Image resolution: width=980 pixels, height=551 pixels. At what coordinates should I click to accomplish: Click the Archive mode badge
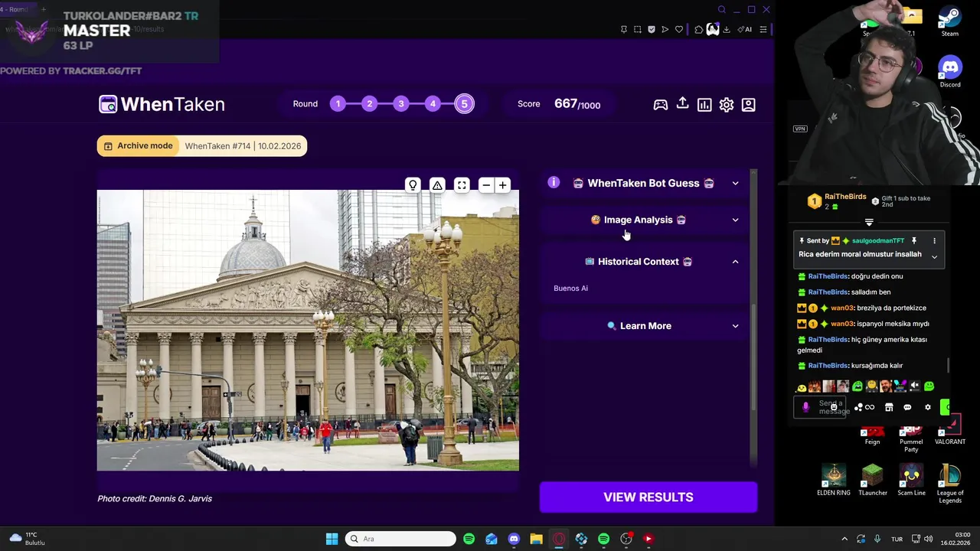(139, 146)
